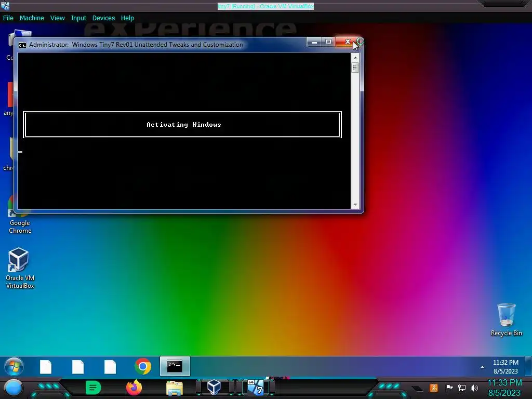Click the console vertical scrollbar thumb
The image size is (532, 399).
[x=355, y=68]
